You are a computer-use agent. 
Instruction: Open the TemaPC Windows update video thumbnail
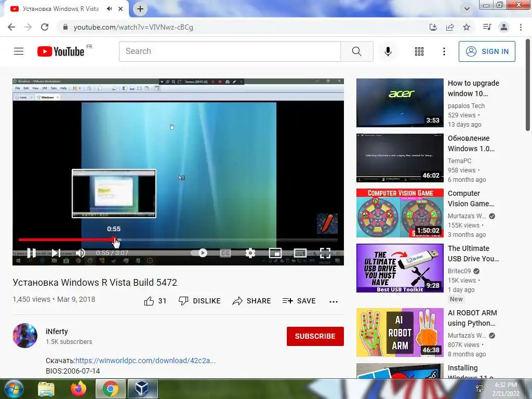click(x=400, y=158)
